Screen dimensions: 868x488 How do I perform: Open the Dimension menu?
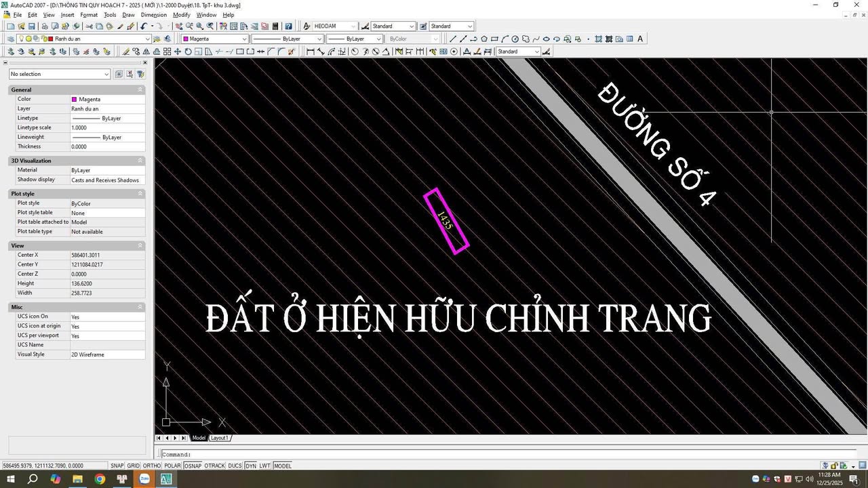[x=153, y=14]
